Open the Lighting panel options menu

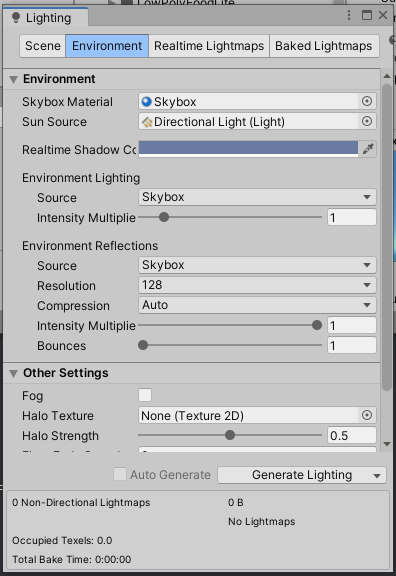click(x=349, y=15)
